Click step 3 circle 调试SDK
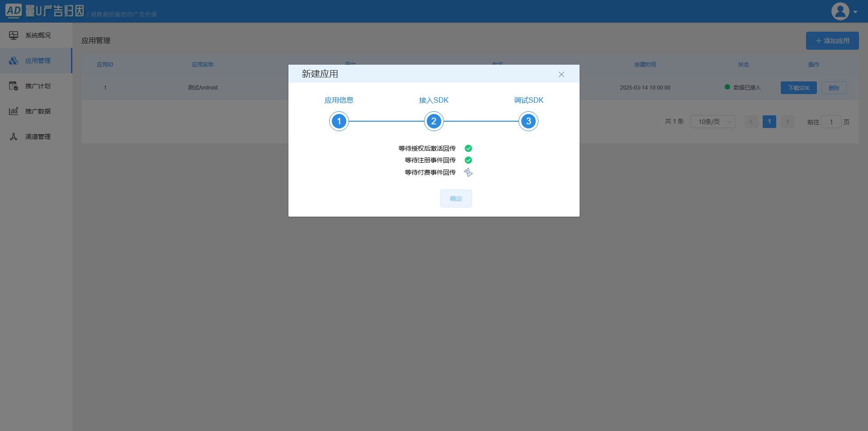 (528, 121)
